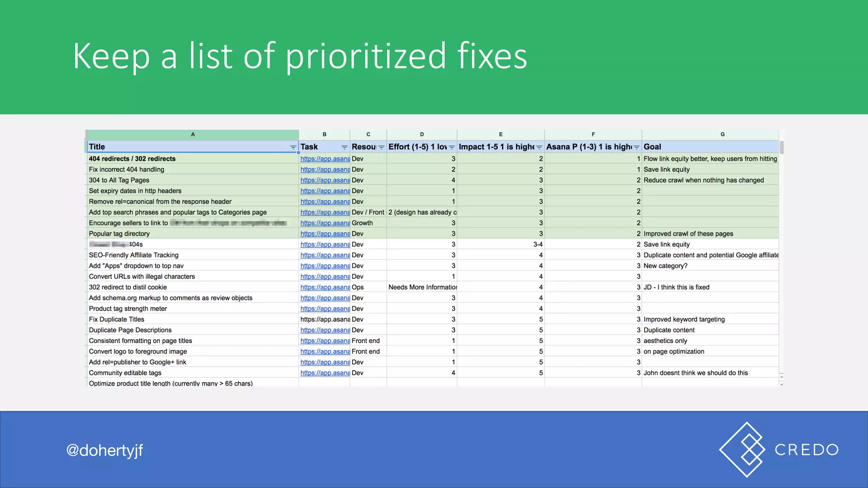Select goal 'aesthetics only'

tap(710, 341)
